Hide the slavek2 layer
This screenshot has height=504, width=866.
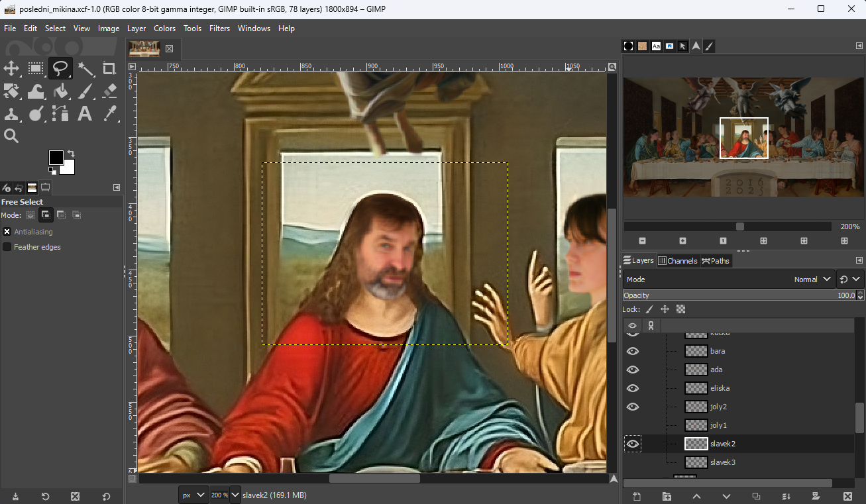633,444
